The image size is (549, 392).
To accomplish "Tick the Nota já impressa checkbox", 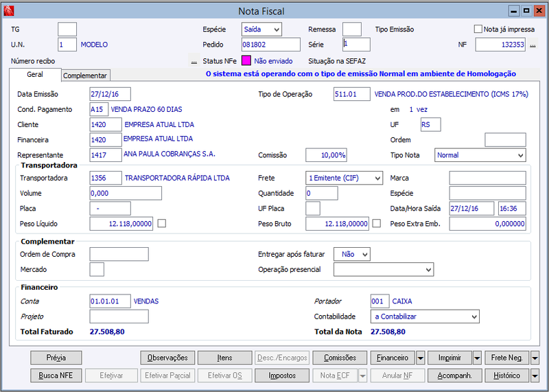I will 478,29.
